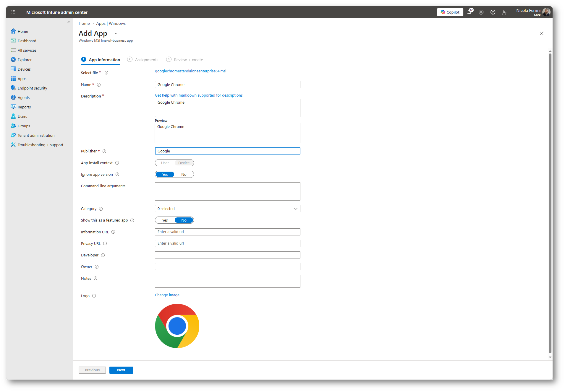Set featured app toggle to Yes
The height and width of the screenshot is (392, 565).
tap(165, 220)
